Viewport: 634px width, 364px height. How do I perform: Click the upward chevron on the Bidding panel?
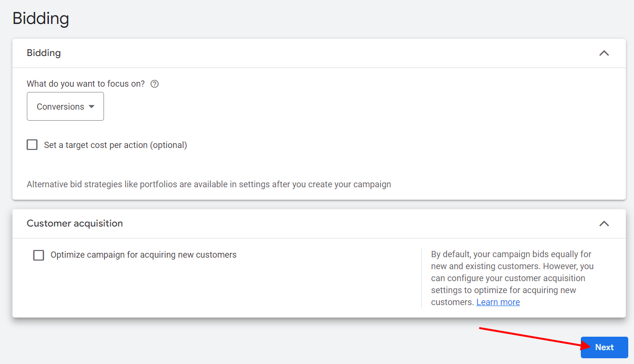coord(604,53)
